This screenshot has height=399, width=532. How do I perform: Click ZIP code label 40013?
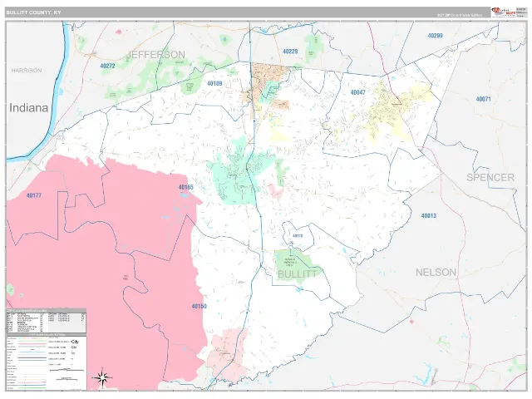click(x=429, y=216)
